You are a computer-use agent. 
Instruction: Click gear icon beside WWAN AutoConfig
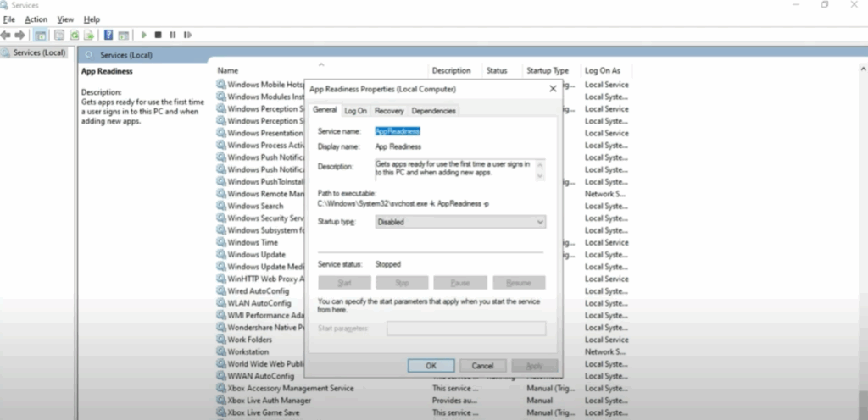pyautogui.click(x=221, y=376)
